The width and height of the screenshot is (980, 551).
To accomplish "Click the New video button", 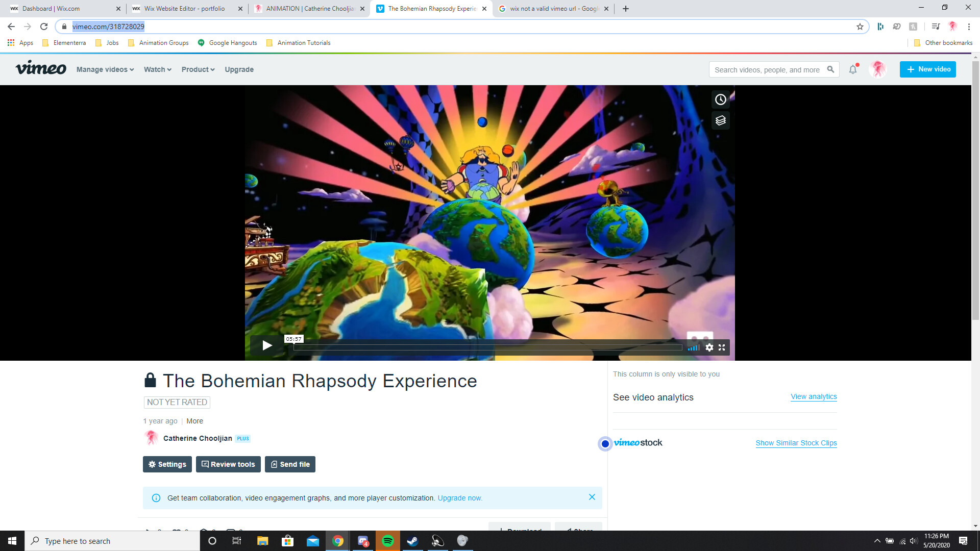I will point(928,69).
